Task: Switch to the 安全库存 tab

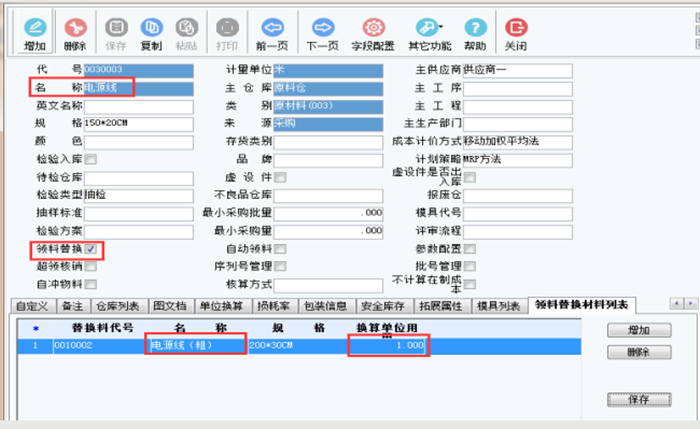Action: click(381, 304)
